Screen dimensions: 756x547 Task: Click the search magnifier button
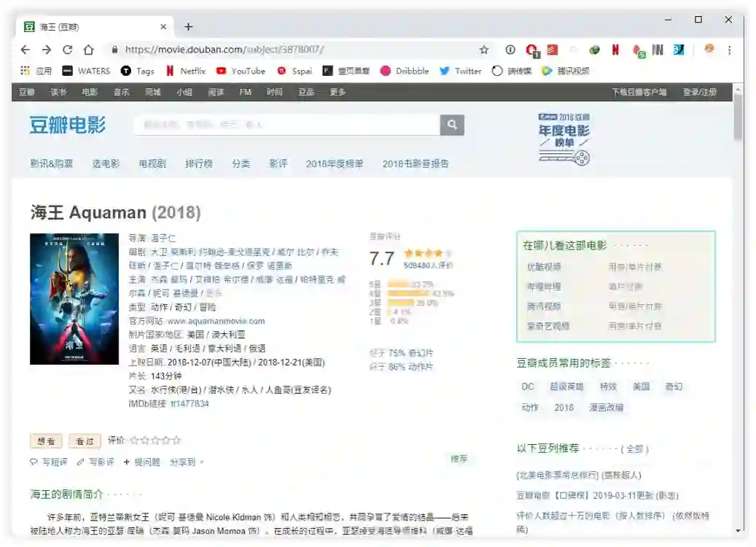452,125
